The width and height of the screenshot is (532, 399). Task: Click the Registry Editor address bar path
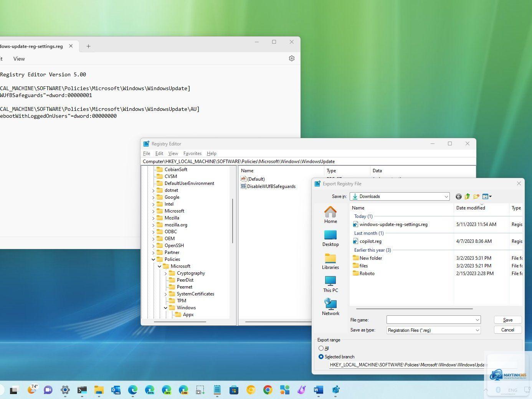point(308,162)
